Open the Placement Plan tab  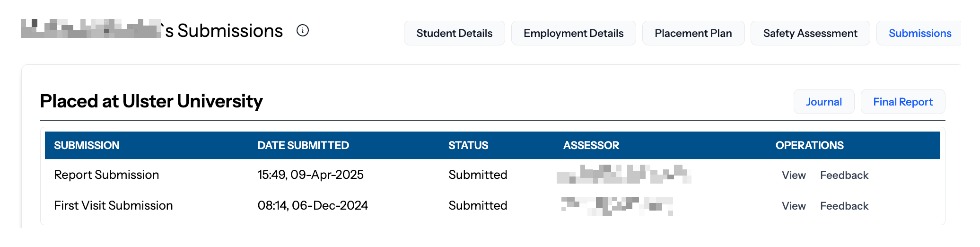pos(693,33)
